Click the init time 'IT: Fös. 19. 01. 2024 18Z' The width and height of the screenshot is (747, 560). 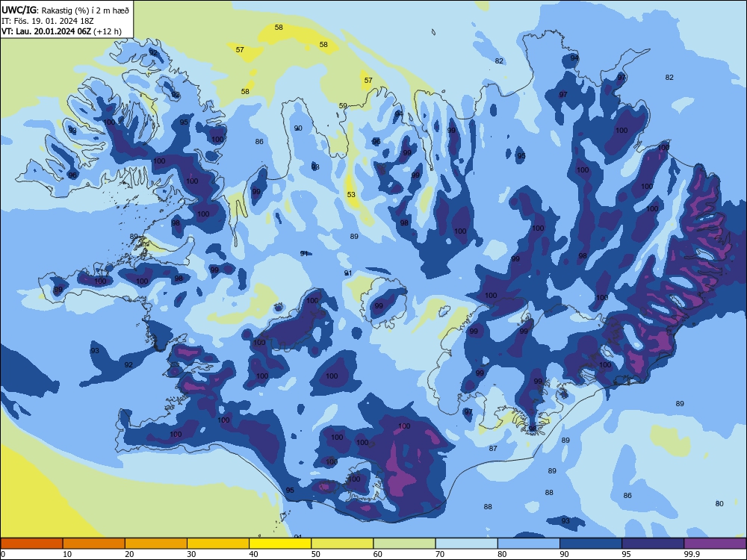[48, 21]
